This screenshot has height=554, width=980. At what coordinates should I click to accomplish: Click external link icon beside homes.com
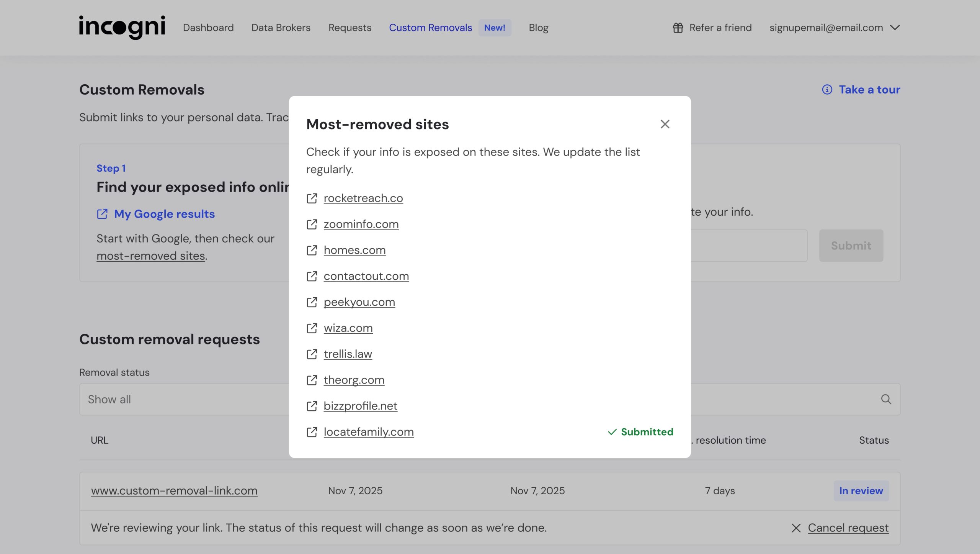coord(312,250)
